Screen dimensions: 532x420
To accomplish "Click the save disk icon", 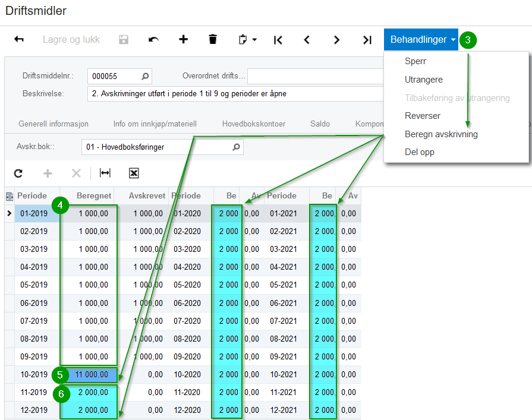I will click(x=124, y=39).
